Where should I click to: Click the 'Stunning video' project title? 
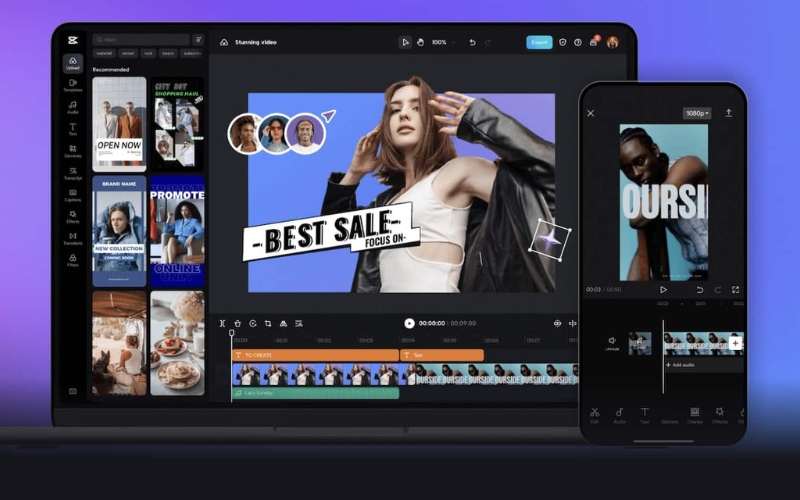click(x=256, y=42)
